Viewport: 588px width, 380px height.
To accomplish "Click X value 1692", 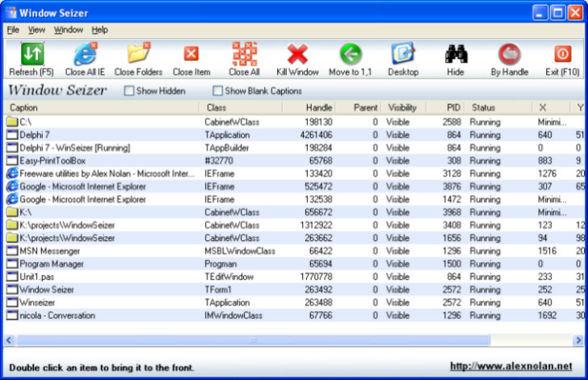I will 547,315.
